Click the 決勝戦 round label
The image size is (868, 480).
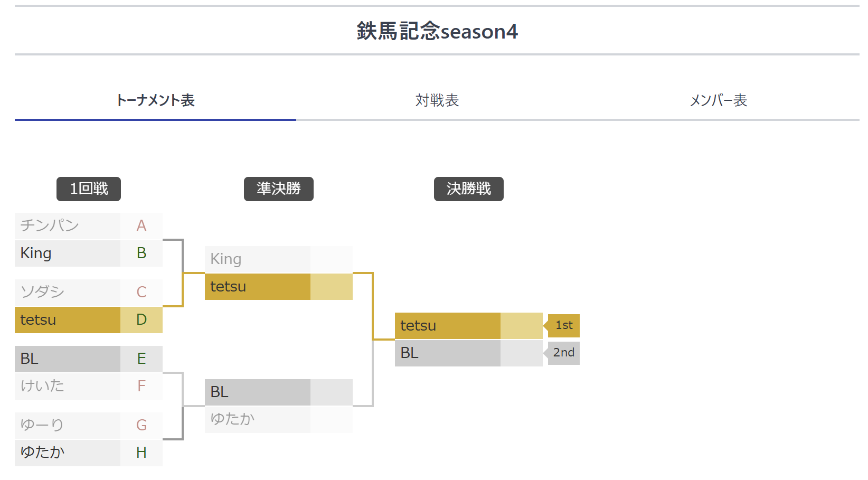coord(468,189)
